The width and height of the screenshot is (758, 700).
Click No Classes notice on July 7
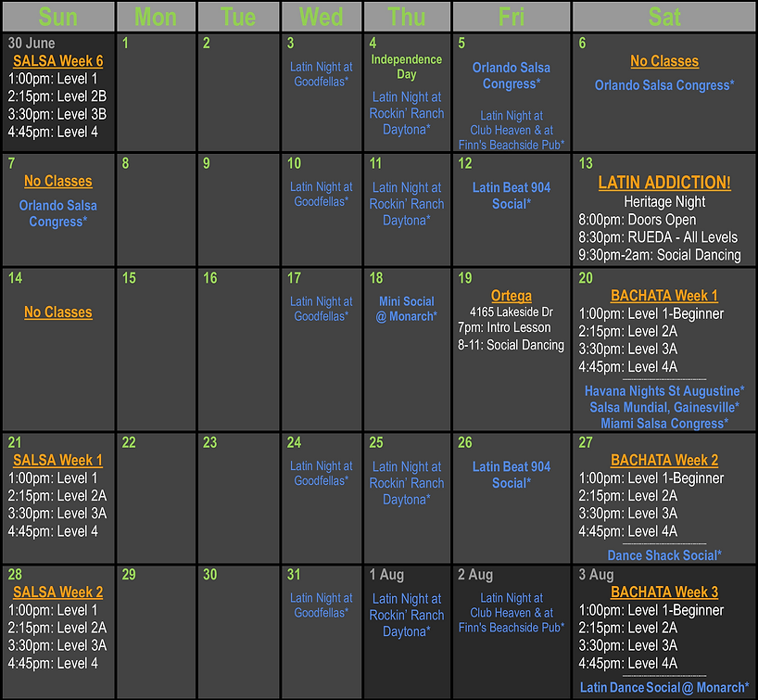click(57, 181)
